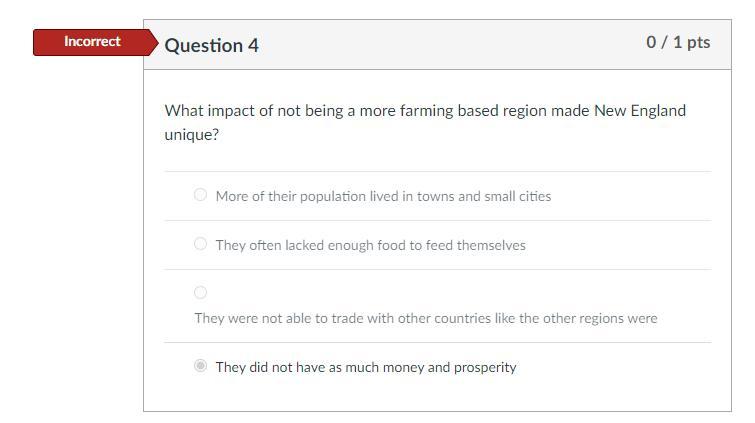Choose the radio for lacked enough food
755x423 pixels.
[x=201, y=244]
